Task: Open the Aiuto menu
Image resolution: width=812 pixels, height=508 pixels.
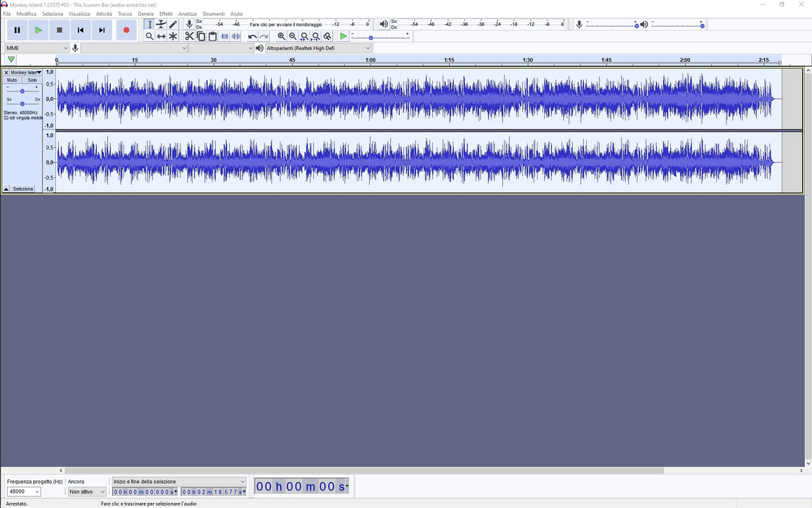Action: 237,13
